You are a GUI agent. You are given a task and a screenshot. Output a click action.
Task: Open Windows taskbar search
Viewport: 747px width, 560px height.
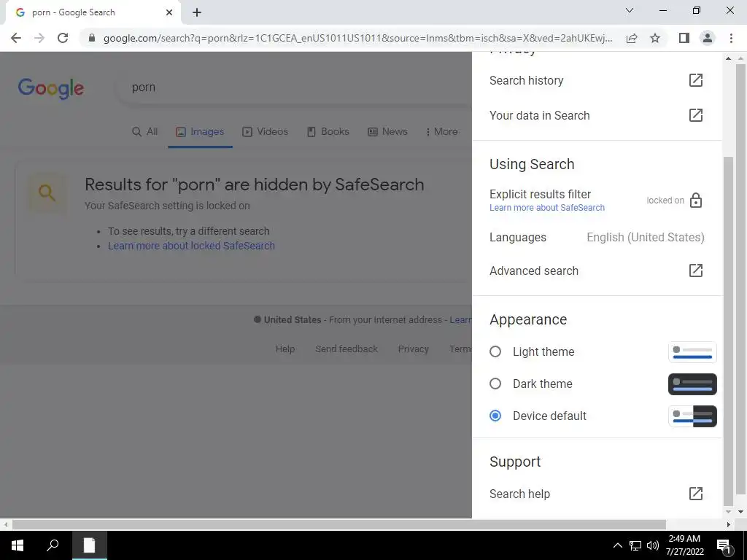tap(53, 545)
